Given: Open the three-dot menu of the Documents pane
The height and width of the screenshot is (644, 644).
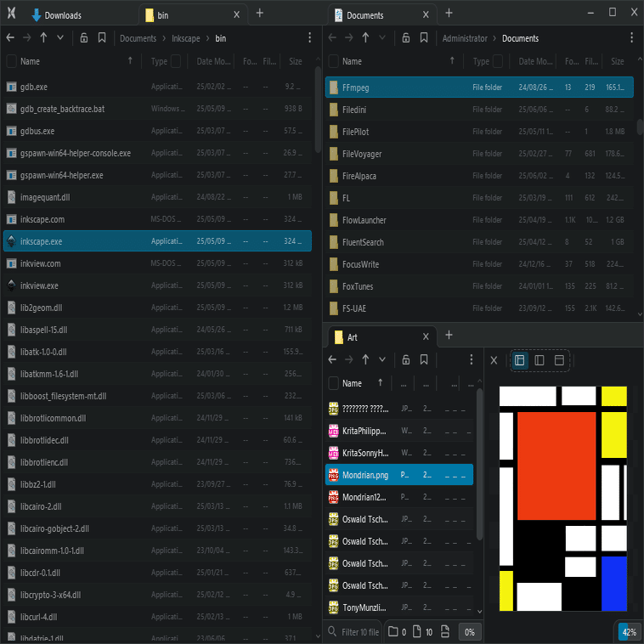Looking at the screenshot, I should tap(631, 37).
